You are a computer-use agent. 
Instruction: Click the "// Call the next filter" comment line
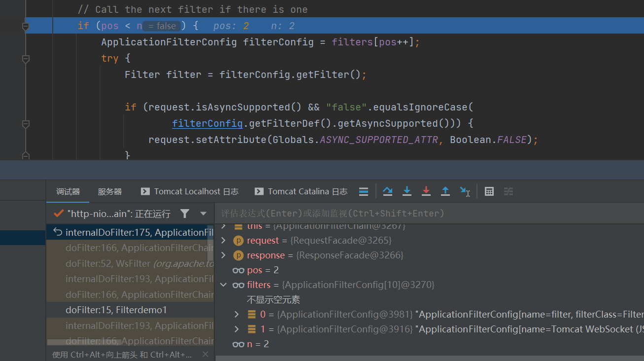click(x=193, y=9)
